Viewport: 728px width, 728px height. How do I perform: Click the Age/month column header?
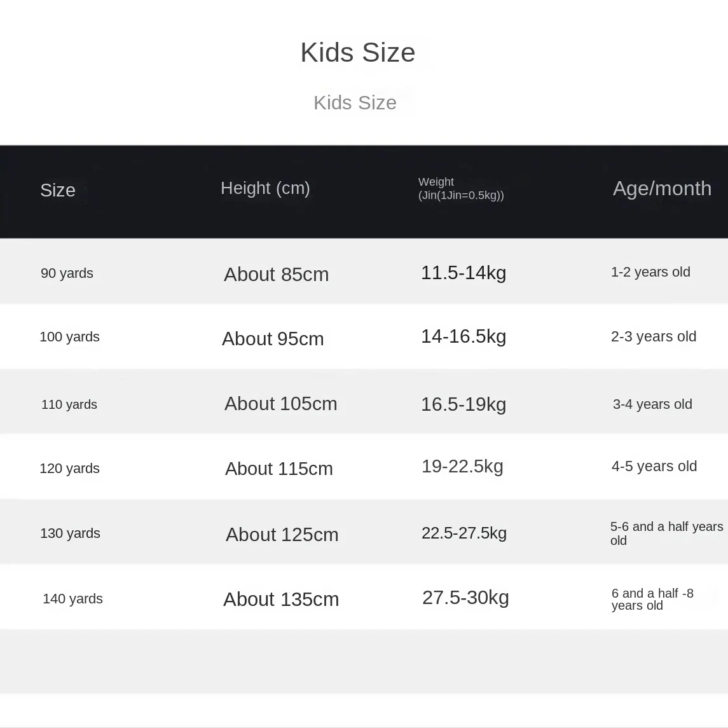tap(662, 188)
